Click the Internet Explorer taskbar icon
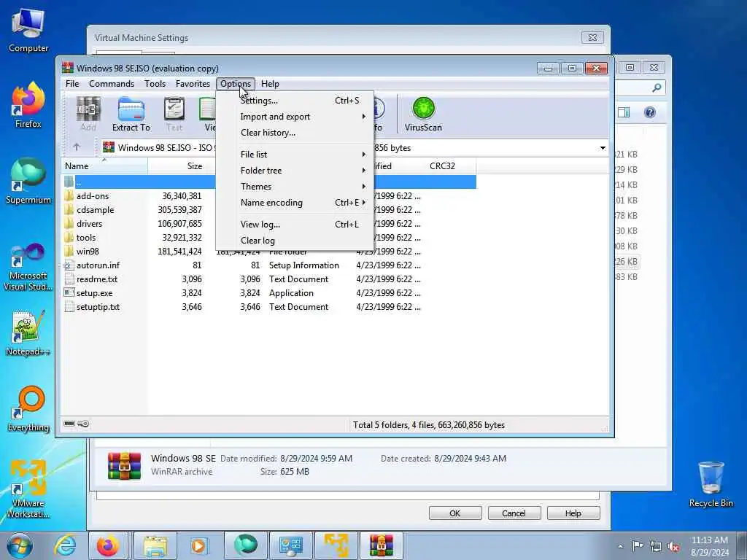 coord(64,545)
